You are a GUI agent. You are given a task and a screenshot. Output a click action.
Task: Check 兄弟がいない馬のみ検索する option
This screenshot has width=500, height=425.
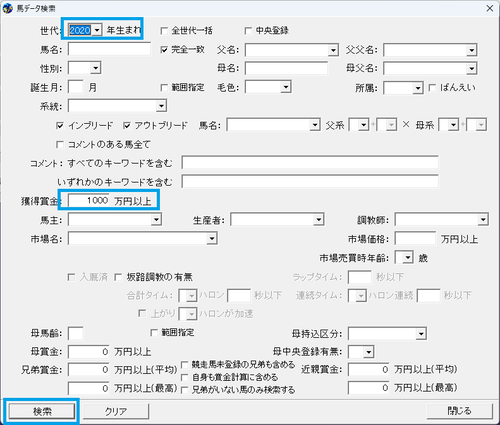pos(184,390)
